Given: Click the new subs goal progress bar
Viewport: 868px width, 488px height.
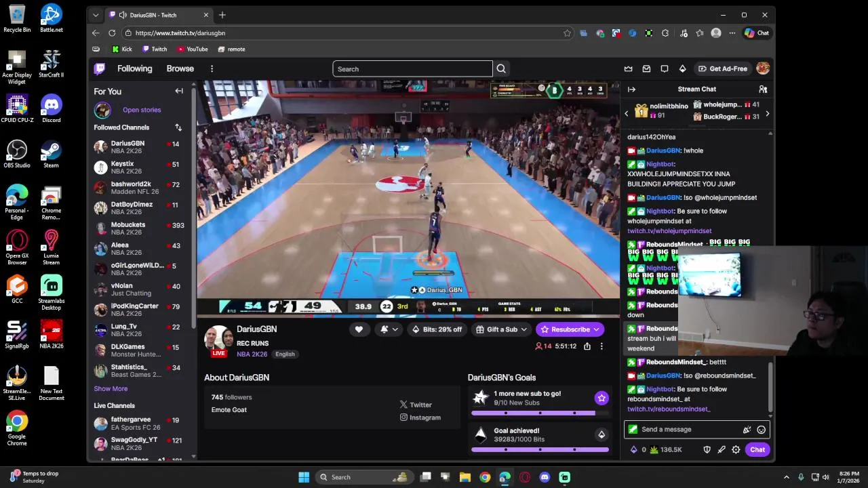Looking at the screenshot, I should pos(540,413).
